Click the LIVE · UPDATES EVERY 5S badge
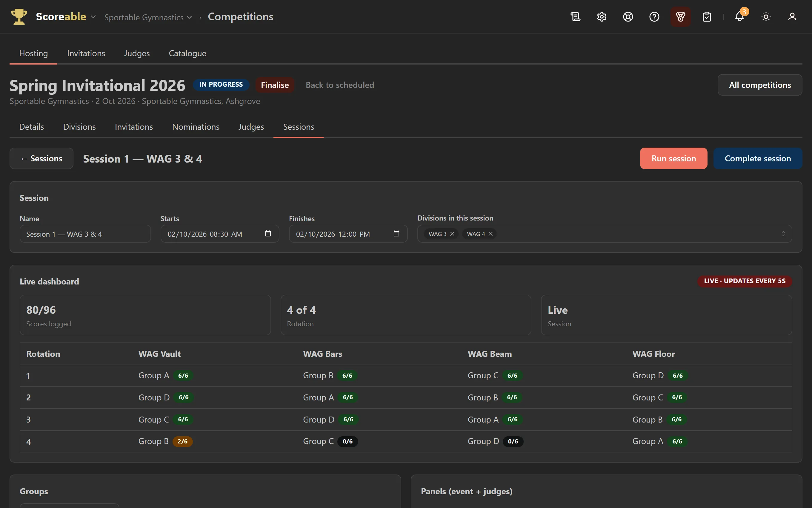The height and width of the screenshot is (508, 812). 745,281
